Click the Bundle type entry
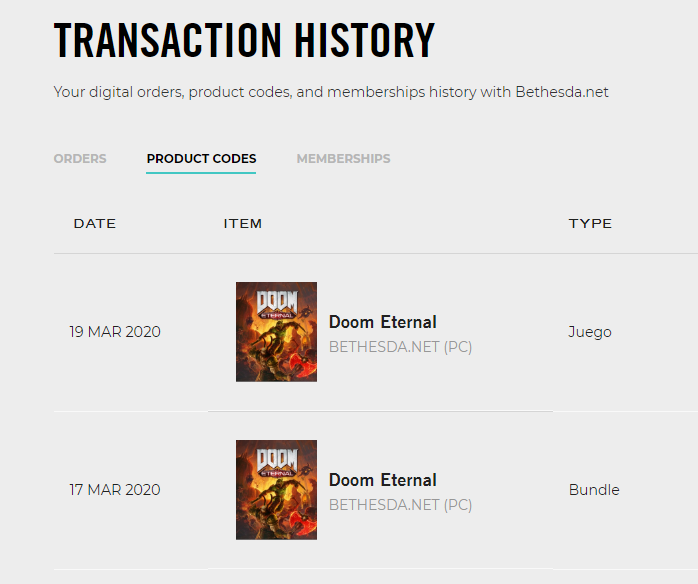 click(x=594, y=490)
